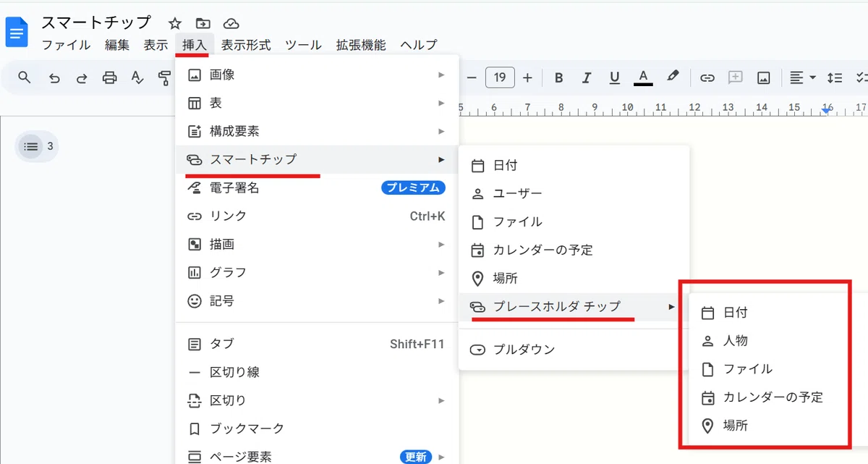
Task: Insert a link from the toolbar
Action: pyautogui.click(x=707, y=77)
